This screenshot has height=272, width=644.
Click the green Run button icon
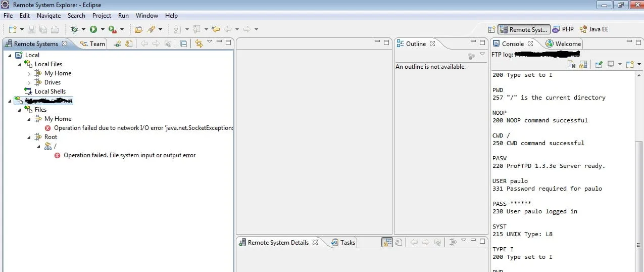[x=93, y=29]
